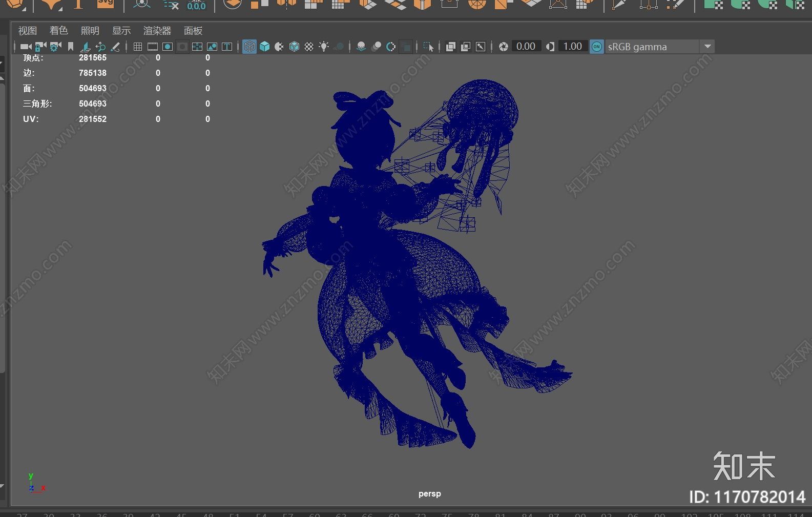Image resolution: width=812 pixels, height=517 pixels.
Task: Toggle the Field Chart display
Action: pyautogui.click(x=197, y=47)
